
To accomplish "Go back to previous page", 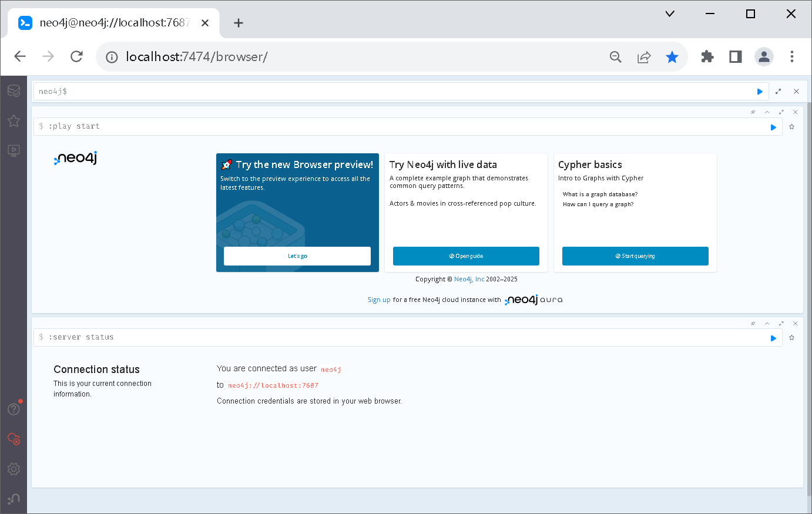I will click(x=20, y=56).
